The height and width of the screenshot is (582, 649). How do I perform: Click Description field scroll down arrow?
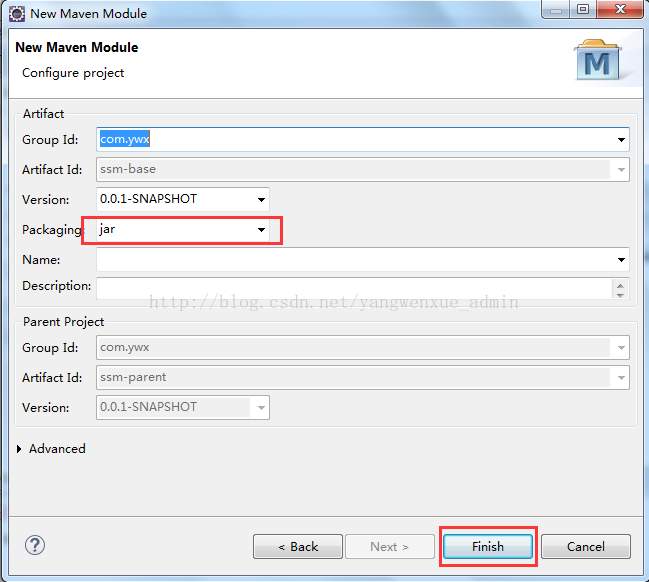620,294
